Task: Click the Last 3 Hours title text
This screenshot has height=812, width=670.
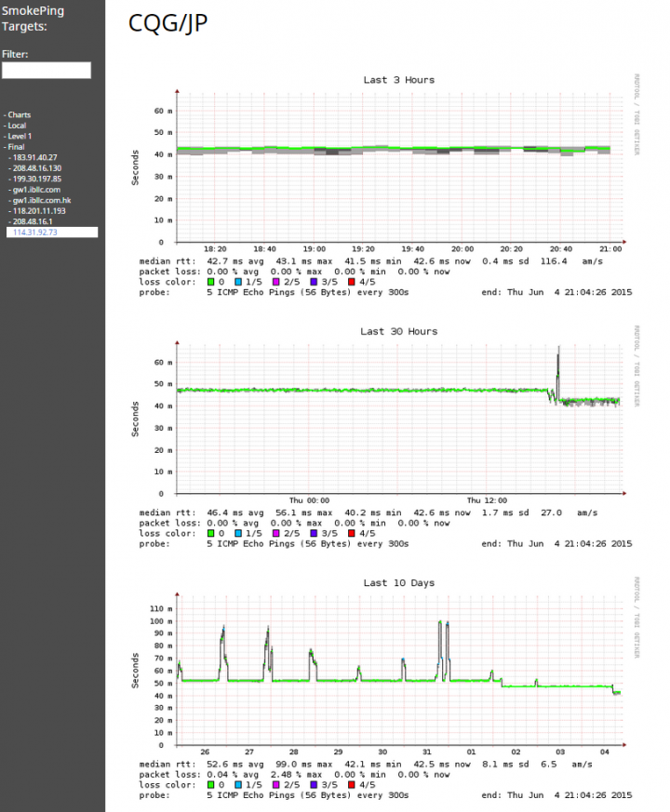Action: pos(398,80)
